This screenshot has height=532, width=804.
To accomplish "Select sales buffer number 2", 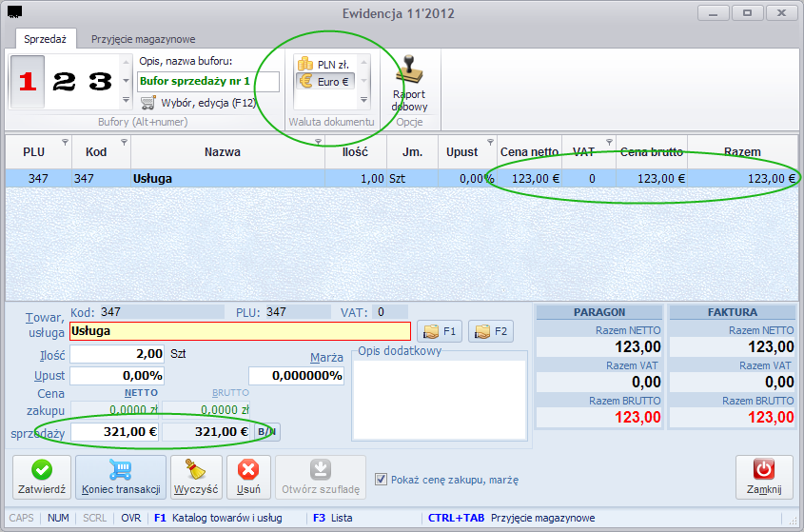I will pyautogui.click(x=64, y=82).
